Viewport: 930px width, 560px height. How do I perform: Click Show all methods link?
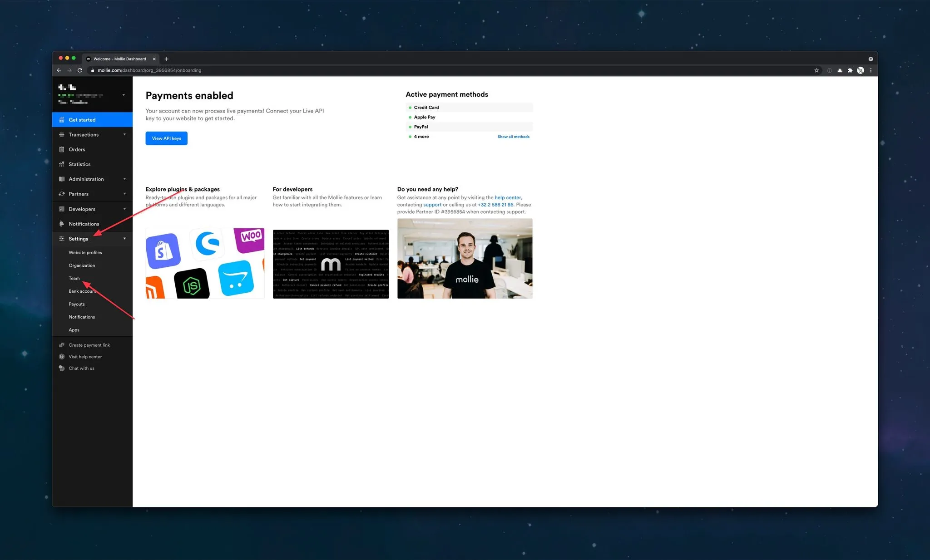[513, 137]
